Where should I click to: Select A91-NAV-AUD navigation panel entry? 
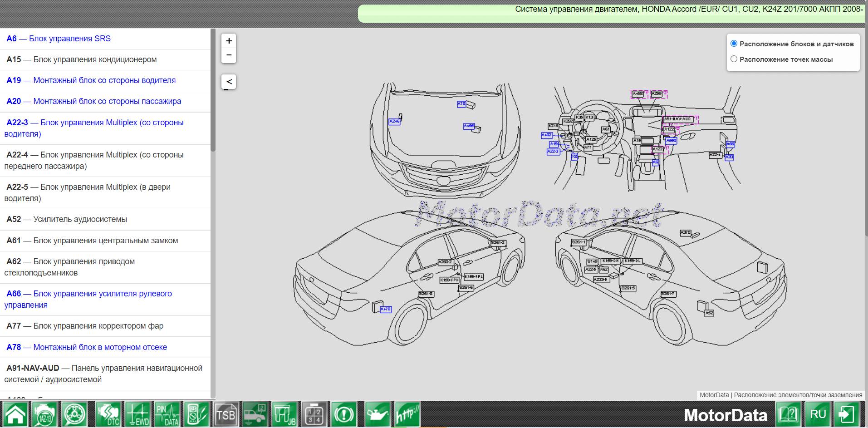[x=105, y=374]
